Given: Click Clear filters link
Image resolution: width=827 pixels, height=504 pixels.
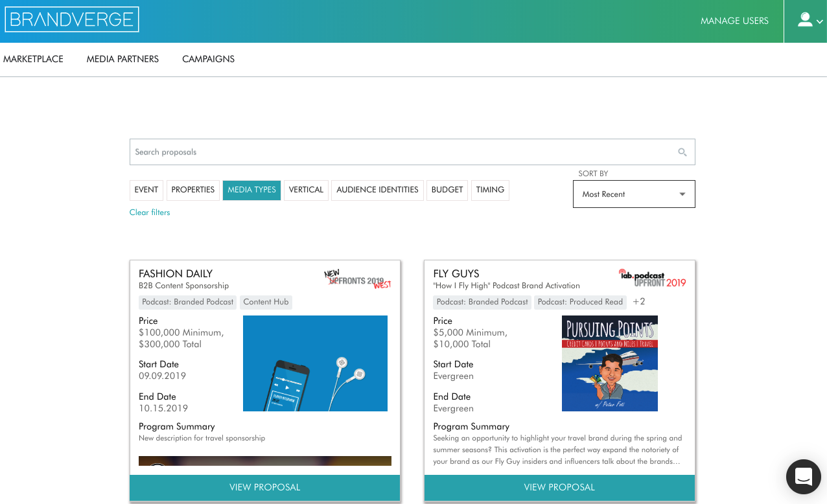Looking at the screenshot, I should 150,212.
